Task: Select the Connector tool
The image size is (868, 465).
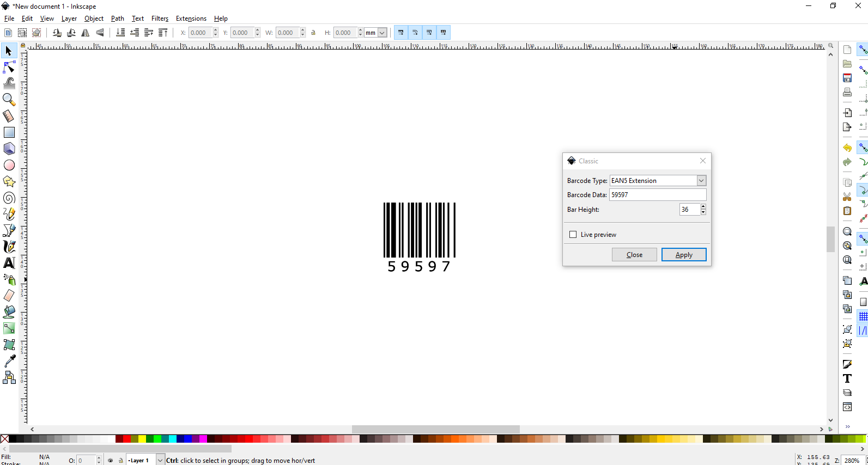Action: (x=9, y=377)
